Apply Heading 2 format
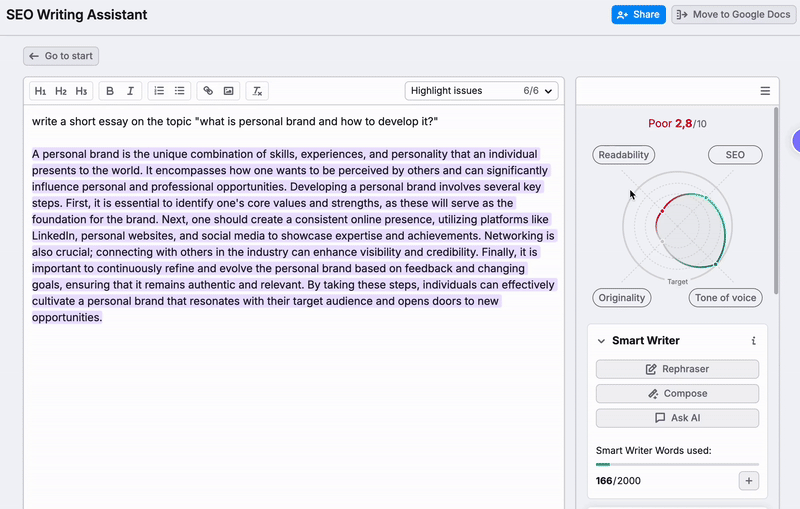This screenshot has height=509, width=800. pyautogui.click(x=61, y=91)
